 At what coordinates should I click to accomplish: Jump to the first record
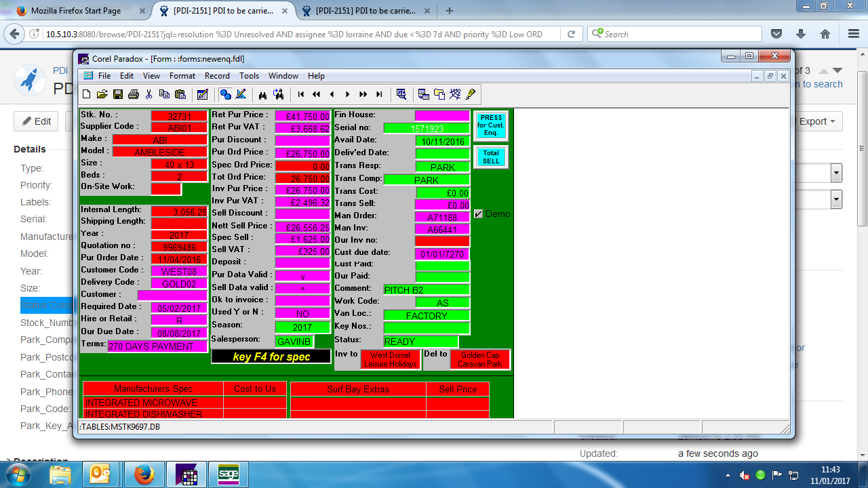300,94
